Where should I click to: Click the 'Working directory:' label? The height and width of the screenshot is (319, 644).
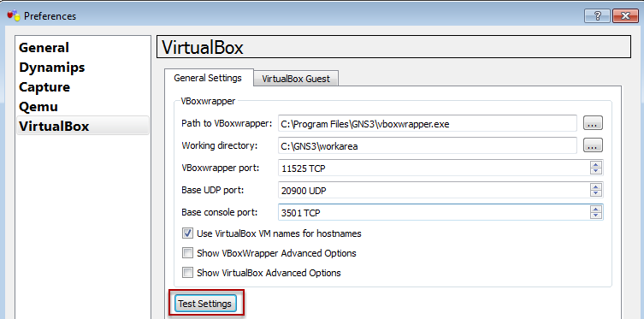pos(219,145)
